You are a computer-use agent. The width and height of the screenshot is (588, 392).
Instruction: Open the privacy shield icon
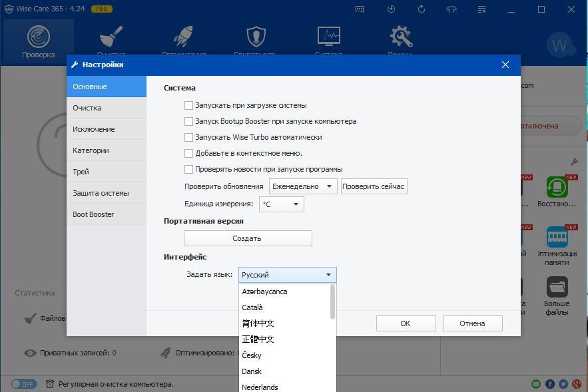tap(256, 37)
